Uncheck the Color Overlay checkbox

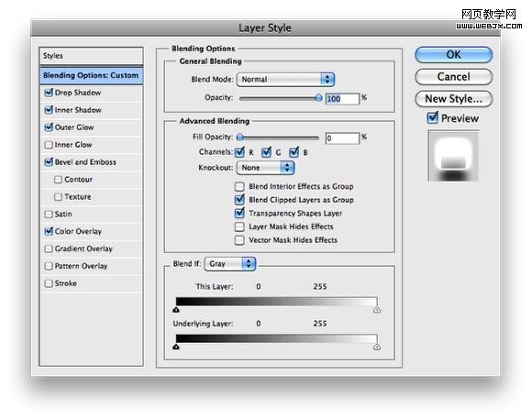pos(49,231)
